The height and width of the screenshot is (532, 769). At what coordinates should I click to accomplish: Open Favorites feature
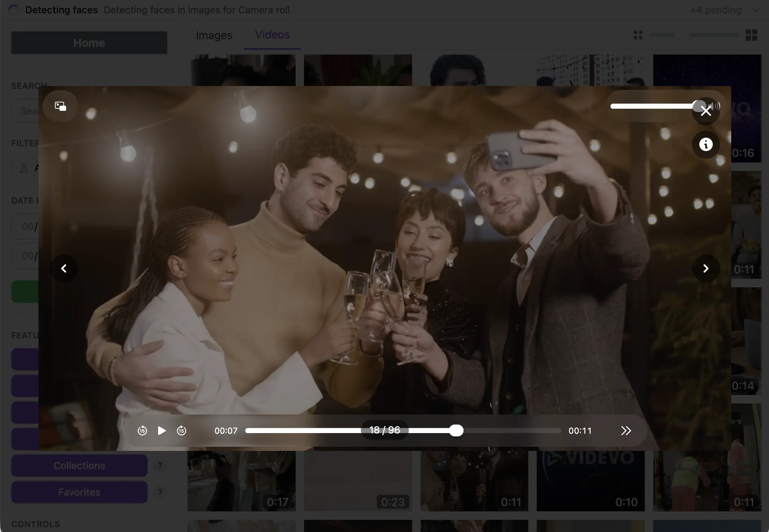pyautogui.click(x=79, y=492)
